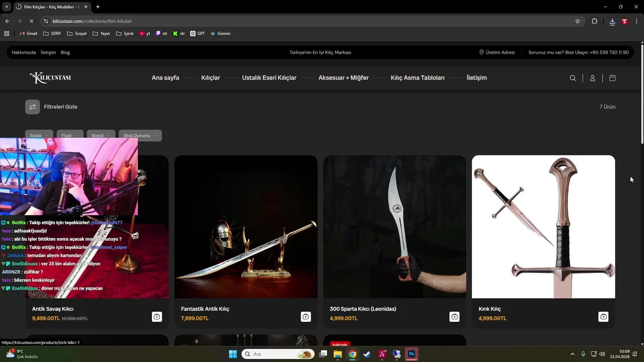Viewport: 644px width, 362px height.
Task: Expand the Sırala sort dropdown
Action: (x=40, y=135)
